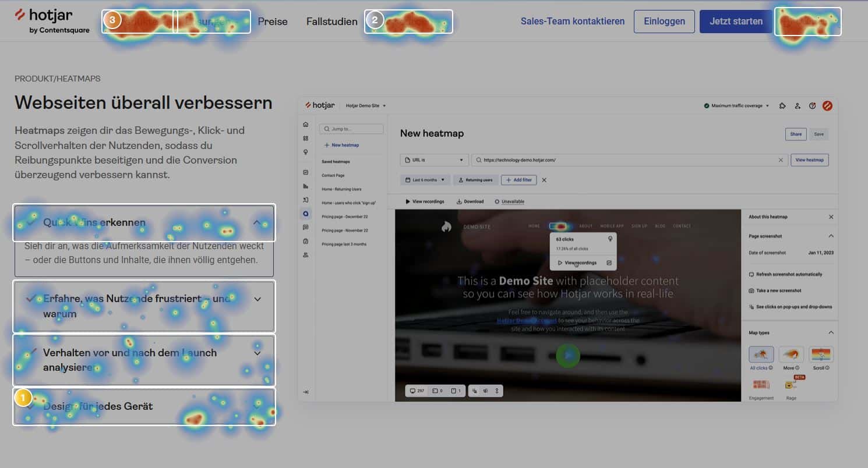Image resolution: width=868 pixels, height=468 pixels.
Task: Open Pricing page - December 22 heatmap
Action: (345, 217)
